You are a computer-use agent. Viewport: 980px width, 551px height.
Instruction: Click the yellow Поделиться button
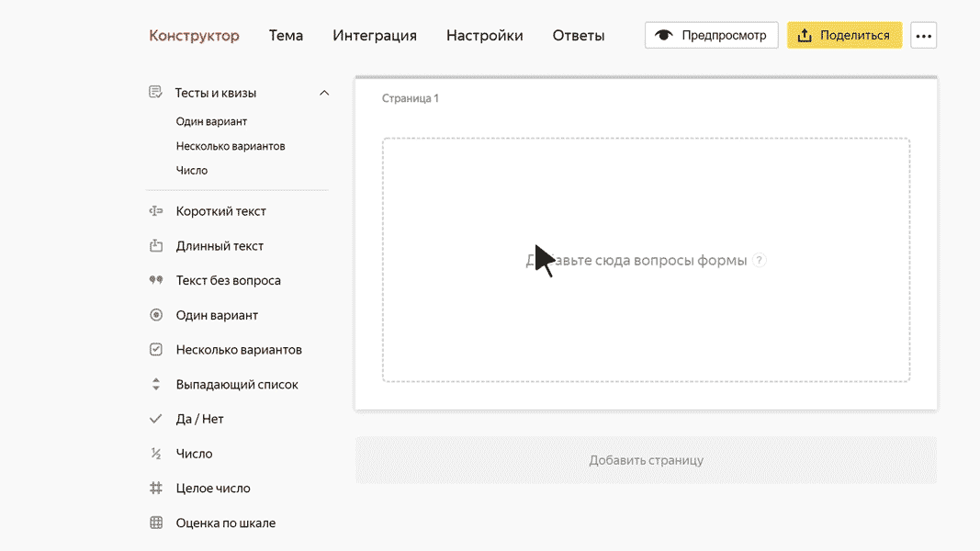pos(844,35)
